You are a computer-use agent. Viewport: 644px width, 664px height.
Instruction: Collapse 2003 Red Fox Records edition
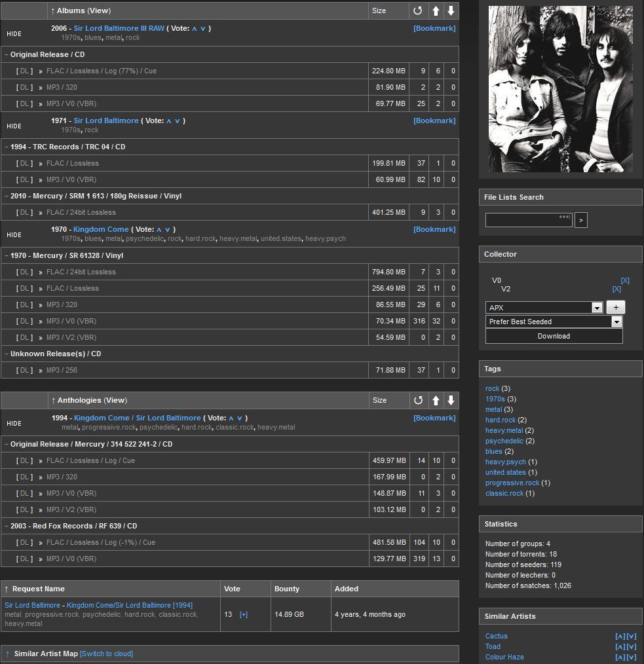(7, 526)
